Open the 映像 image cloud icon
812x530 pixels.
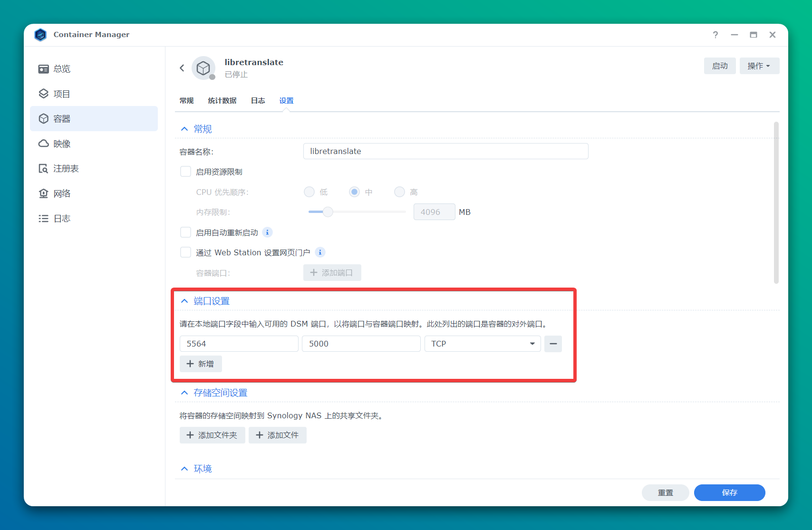(x=44, y=144)
